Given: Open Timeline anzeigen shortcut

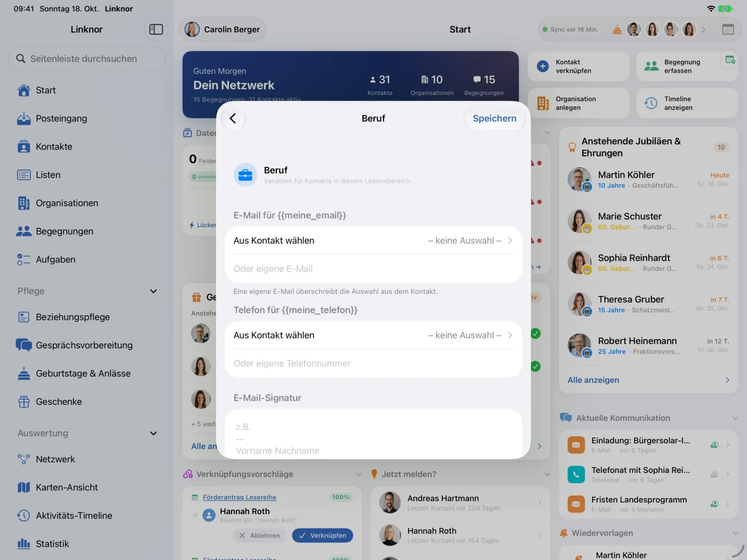Looking at the screenshot, I should [x=687, y=103].
